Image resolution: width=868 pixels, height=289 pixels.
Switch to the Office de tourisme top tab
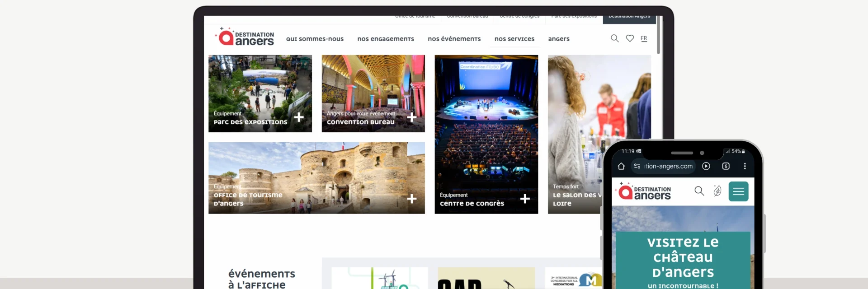(x=415, y=17)
